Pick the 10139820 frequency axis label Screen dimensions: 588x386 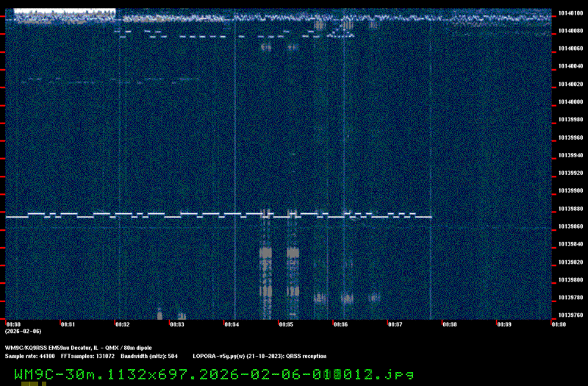pyautogui.click(x=571, y=262)
